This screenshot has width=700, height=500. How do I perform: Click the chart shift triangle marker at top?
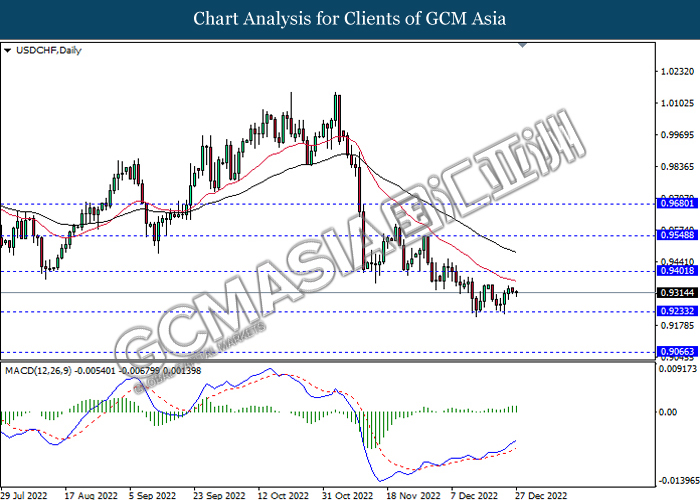523,45
